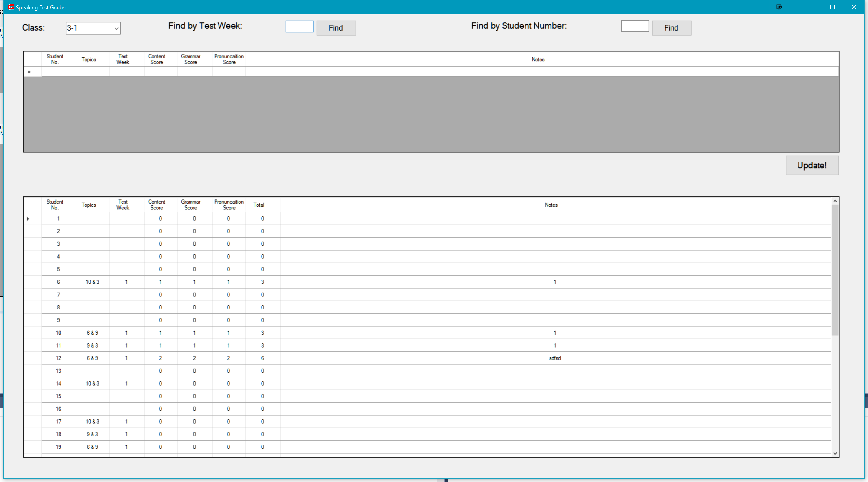The height and width of the screenshot is (482, 868).
Task: Click the Speaking Test Grader app icon
Action: click(x=11, y=7)
